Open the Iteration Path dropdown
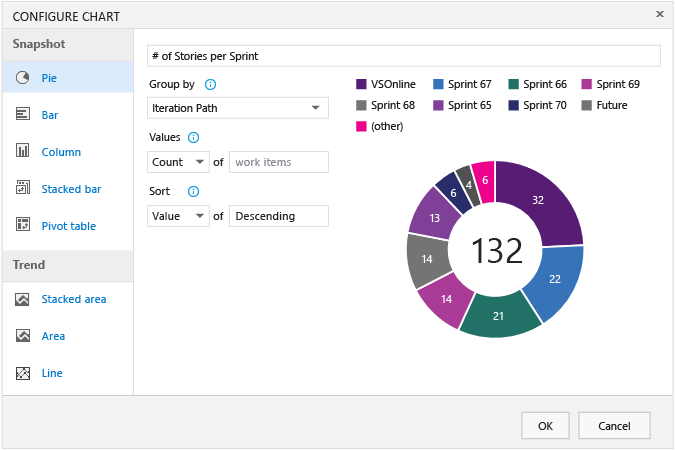675x450 pixels. (238, 108)
